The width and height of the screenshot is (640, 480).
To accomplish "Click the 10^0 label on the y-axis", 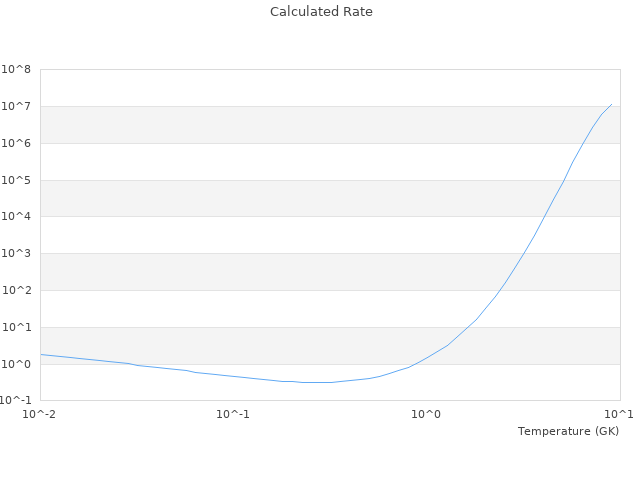I will pos(17,364).
